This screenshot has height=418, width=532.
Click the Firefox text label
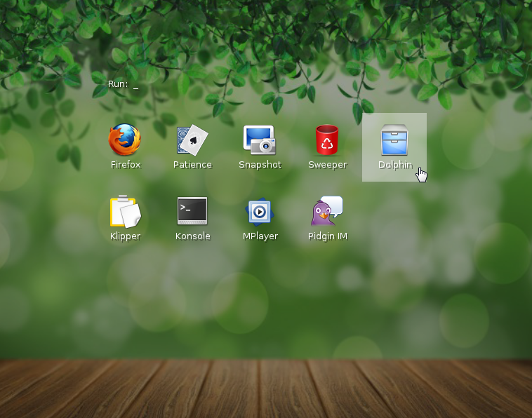(x=126, y=165)
